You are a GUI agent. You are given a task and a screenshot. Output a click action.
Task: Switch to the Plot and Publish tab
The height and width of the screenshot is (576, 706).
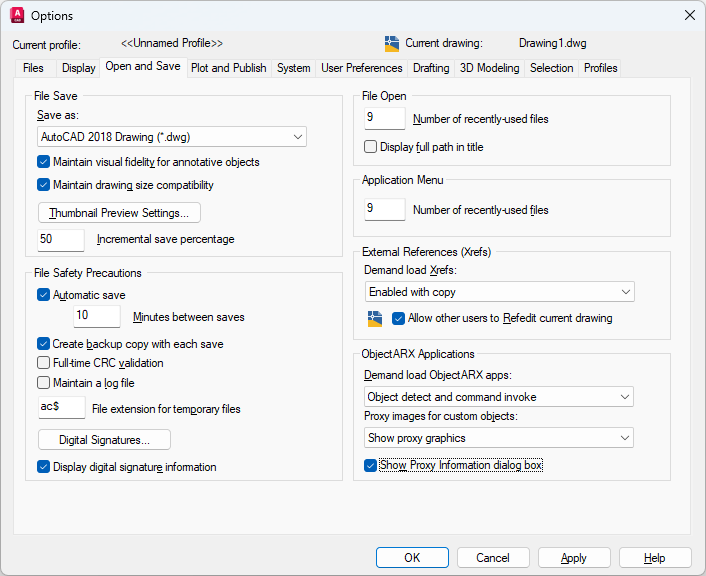pos(228,68)
